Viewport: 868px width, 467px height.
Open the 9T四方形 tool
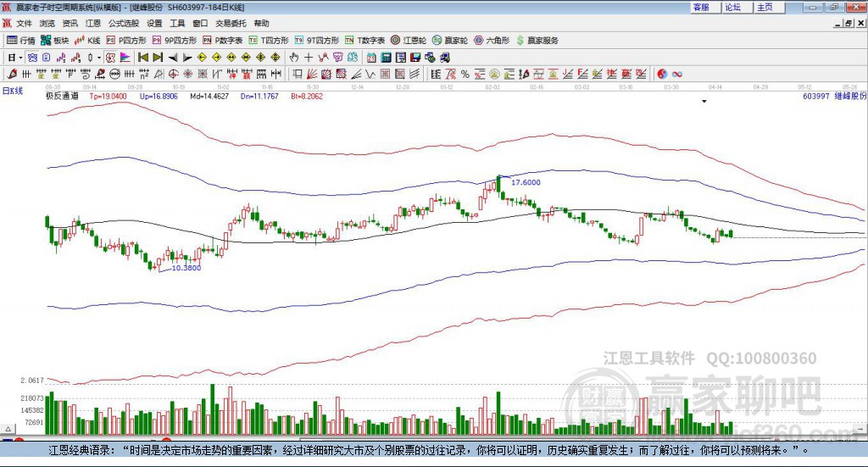pos(317,41)
